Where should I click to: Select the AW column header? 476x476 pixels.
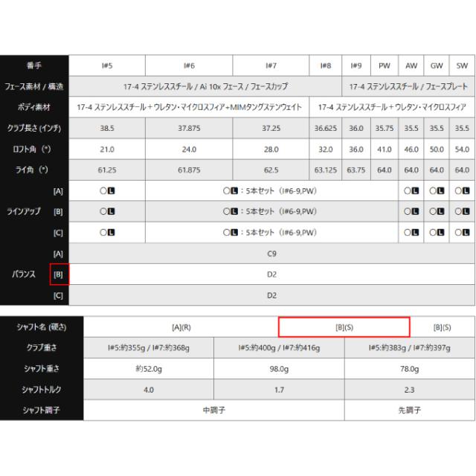tap(411, 65)
